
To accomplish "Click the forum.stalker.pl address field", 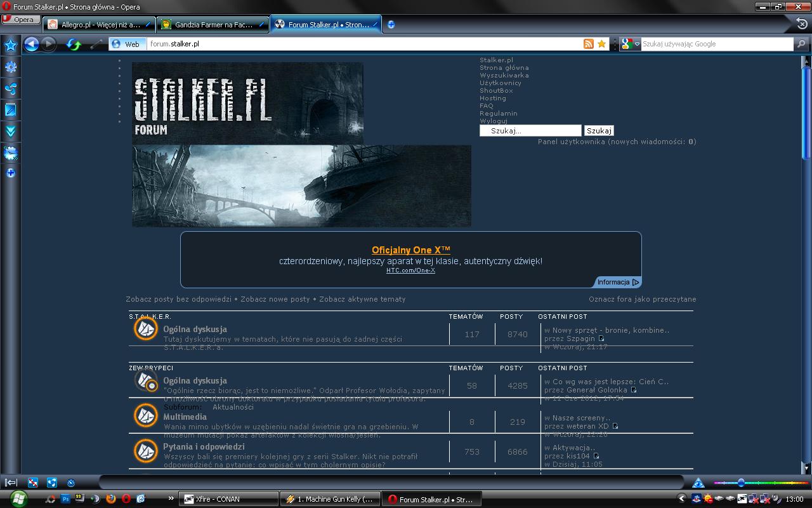I will [365, 44].
